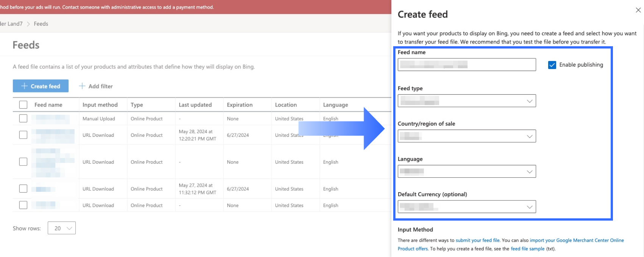
Task: Sort by Last updated column header
Action: pyautogui.click(x=195, y=105)
